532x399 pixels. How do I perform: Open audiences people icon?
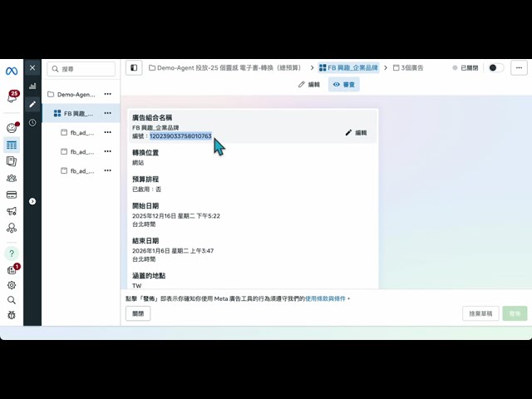point(12,178)
